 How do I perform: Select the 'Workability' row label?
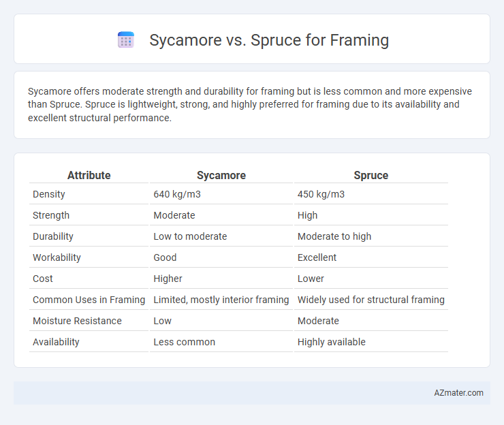pyautogui.click(x=57, y=257)
